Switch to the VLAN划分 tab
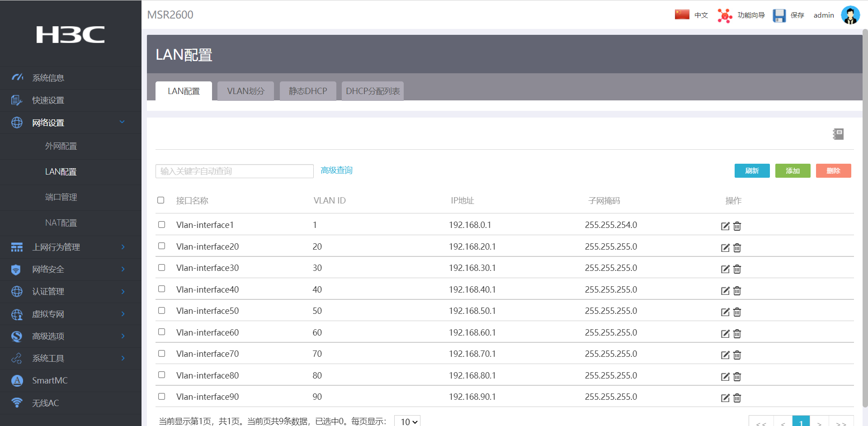Screen dimensions: 868x426 click(x=245, y=91)
